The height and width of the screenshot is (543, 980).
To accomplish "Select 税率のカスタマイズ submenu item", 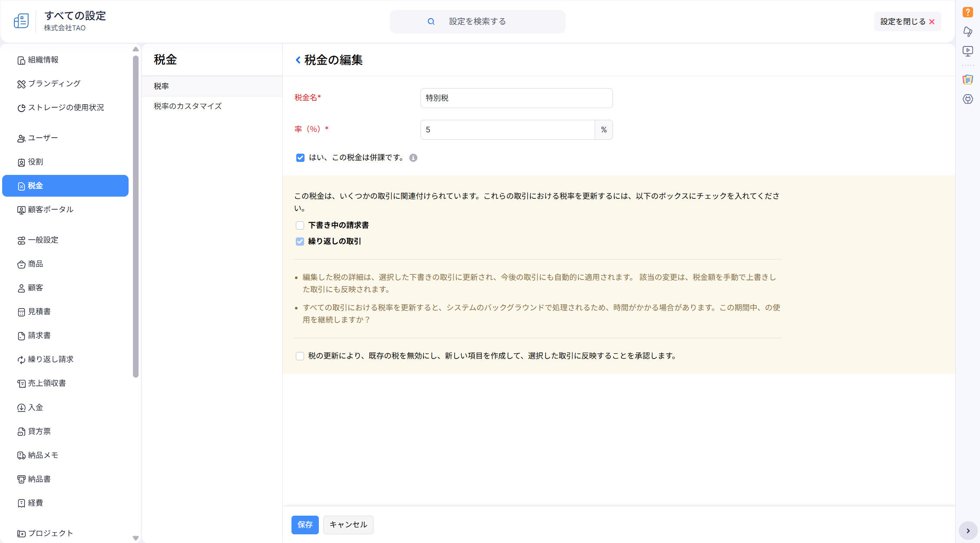I will [x=188, y=106].
